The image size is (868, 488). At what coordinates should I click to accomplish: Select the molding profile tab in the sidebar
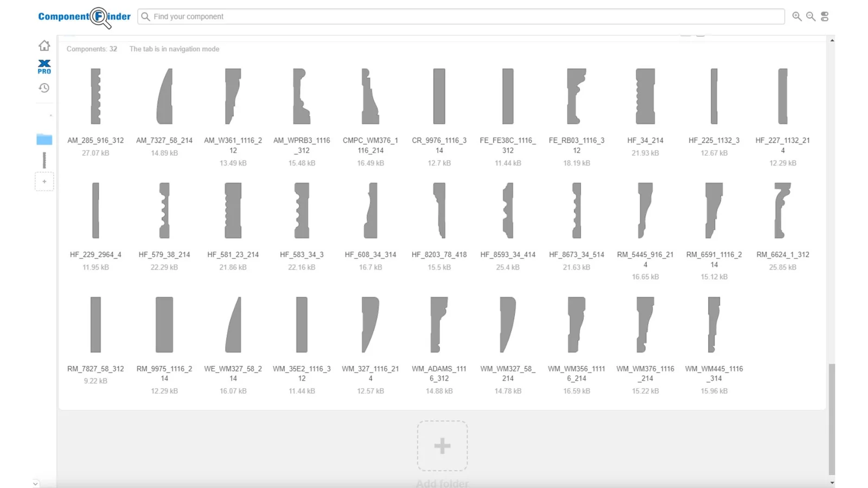(x=44, y=160)
